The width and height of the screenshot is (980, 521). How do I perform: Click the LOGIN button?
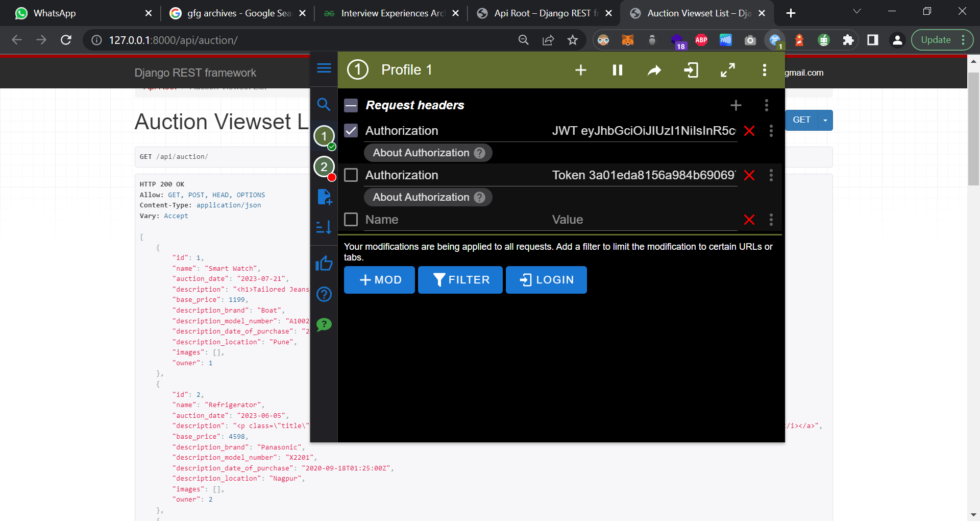pyautogui.click(x=546, y=280)
